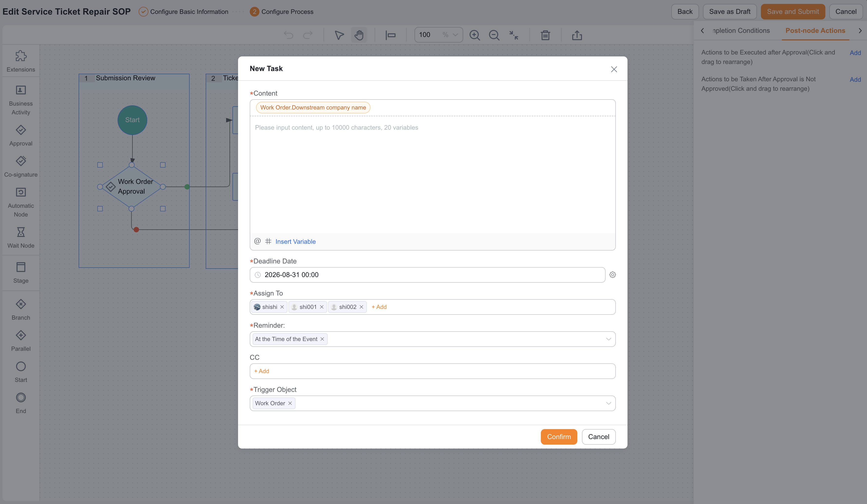Image resolution: width=867 pixels, height=504 pixels.
Task: Expand the Trigger Object dropdown
Action: 609,403
